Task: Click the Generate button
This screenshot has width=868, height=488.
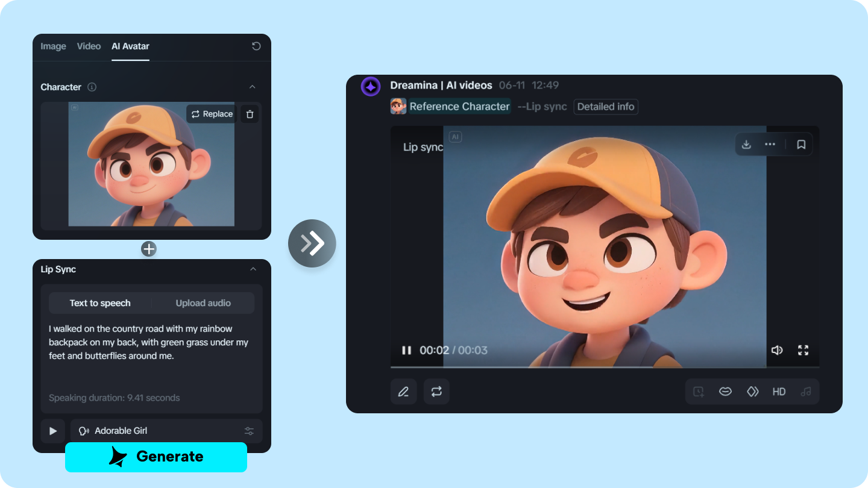Action: pyautogui.click(x=156, y=457)
